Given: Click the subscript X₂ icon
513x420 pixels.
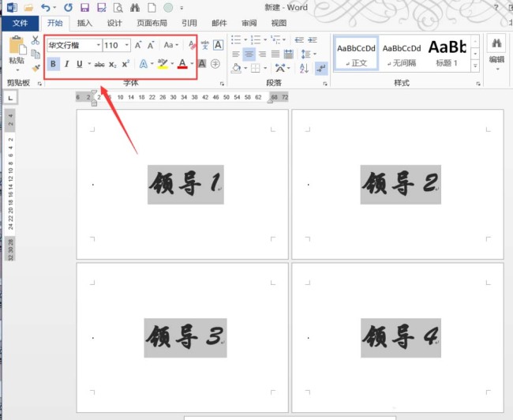Looking at the screenshot, I should (x=112, y=64).
